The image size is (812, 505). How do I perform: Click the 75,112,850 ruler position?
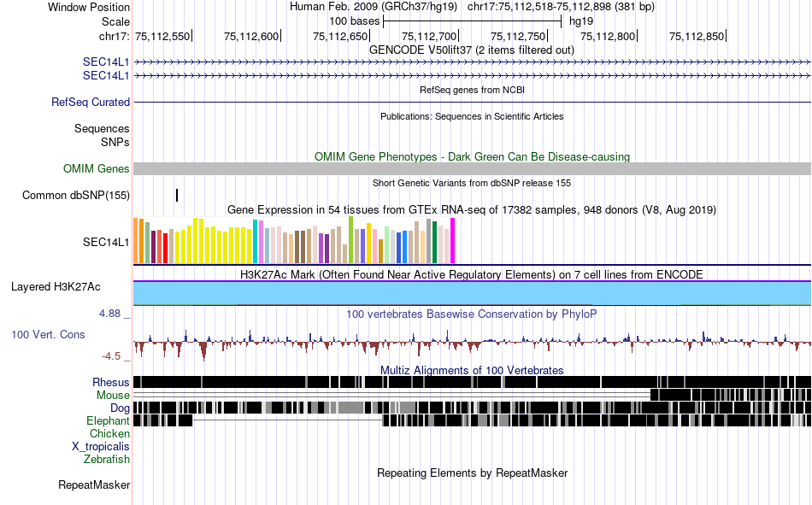[x=697, y=36]
